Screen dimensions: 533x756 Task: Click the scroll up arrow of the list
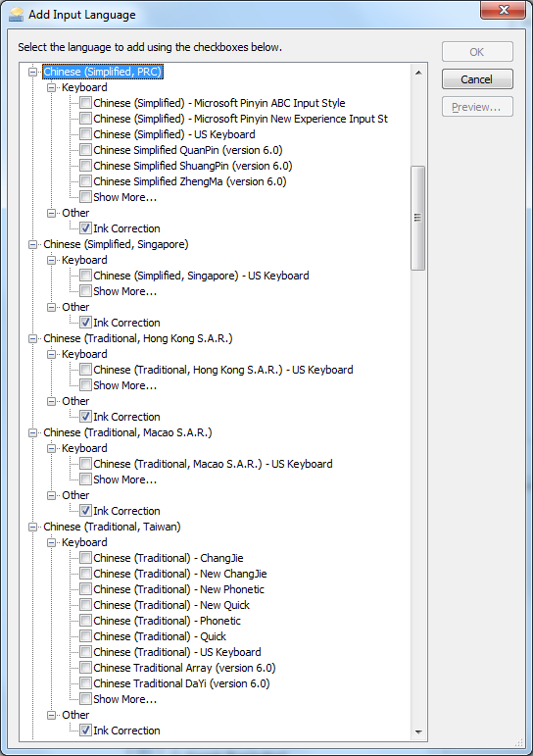pos(418,73)
